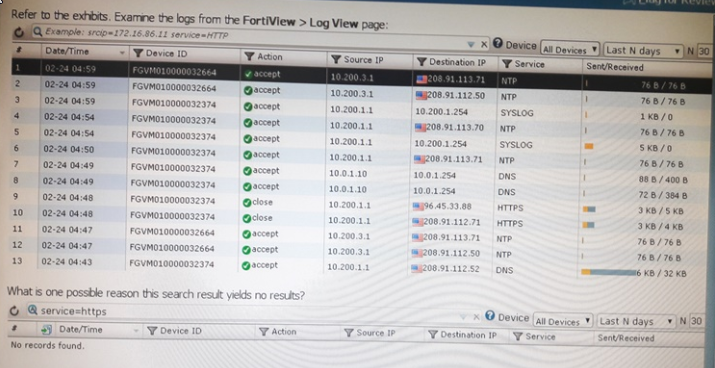Image resolution: width=715 pixels, height=368 pixels.
Task: Clear top search with the X icon
Action: tap(484, 44)
